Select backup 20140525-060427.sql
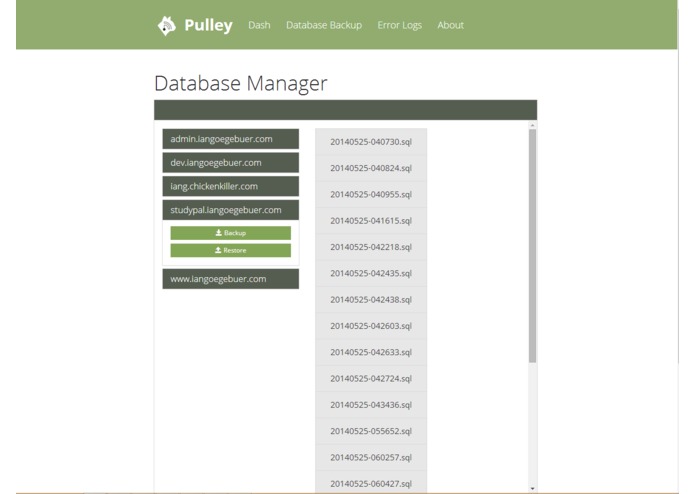This screenshot has height=494, width=695. [x=371, y=482]
